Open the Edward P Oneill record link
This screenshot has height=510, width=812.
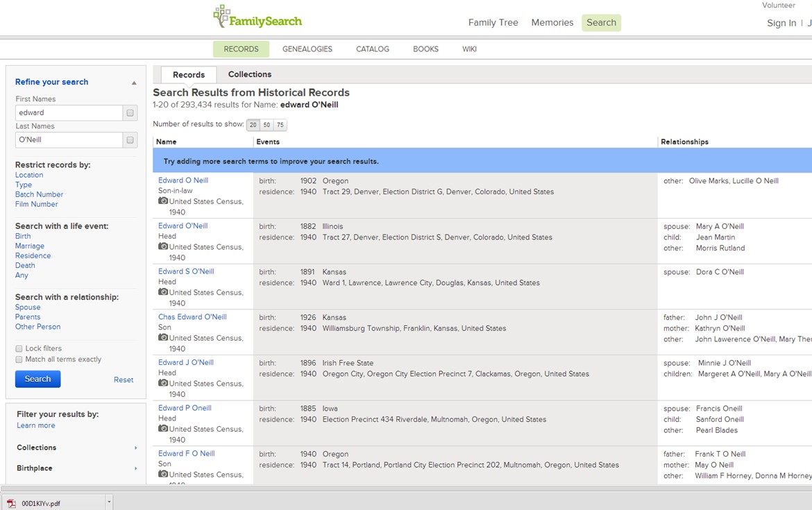[185, 408]
